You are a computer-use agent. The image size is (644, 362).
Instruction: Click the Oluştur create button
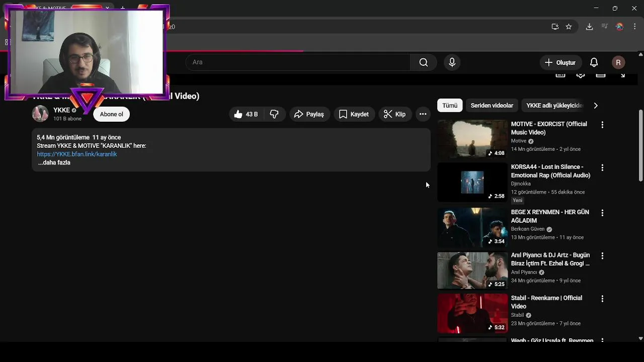pos(561,62)
